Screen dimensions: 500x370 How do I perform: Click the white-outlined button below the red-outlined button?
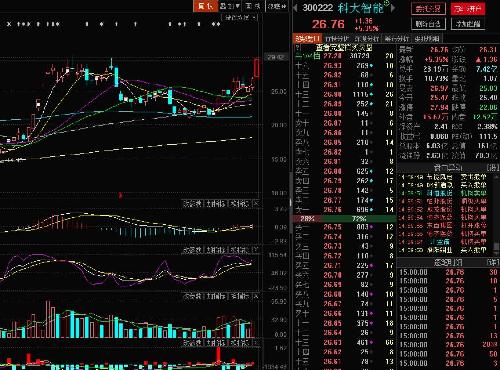428,24
